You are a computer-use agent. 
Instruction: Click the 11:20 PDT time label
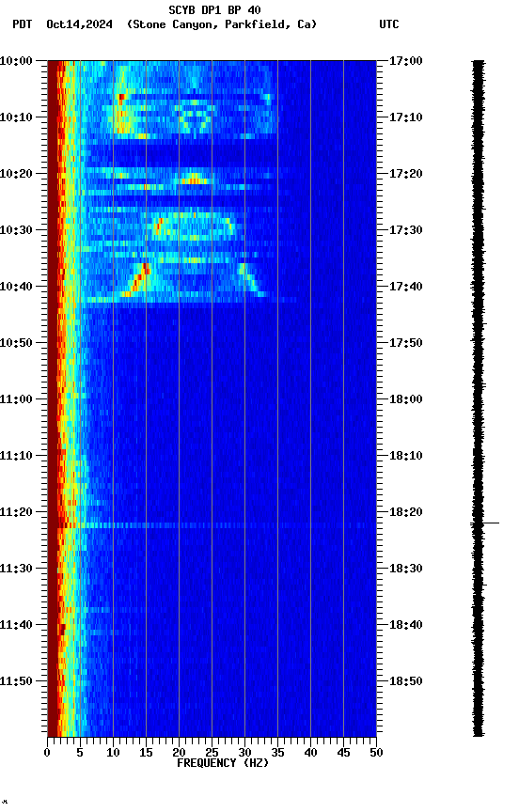16,513
